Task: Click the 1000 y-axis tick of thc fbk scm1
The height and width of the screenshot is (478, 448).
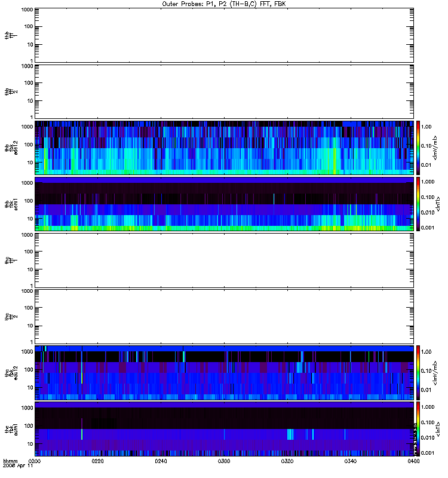Action: click(27, 408)
